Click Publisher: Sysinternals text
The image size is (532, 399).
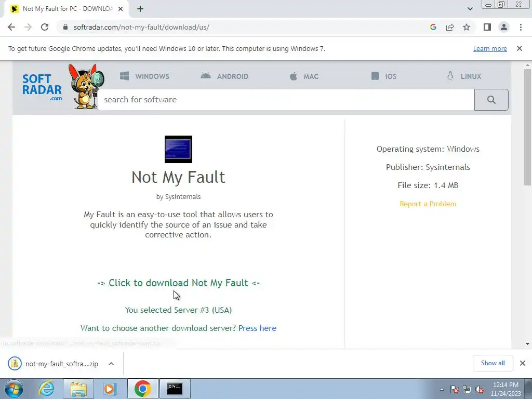coord(428,167)
